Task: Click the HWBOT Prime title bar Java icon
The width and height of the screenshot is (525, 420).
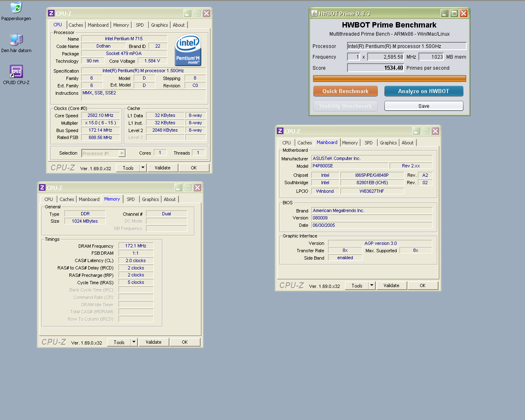Action: click(314, 14)
